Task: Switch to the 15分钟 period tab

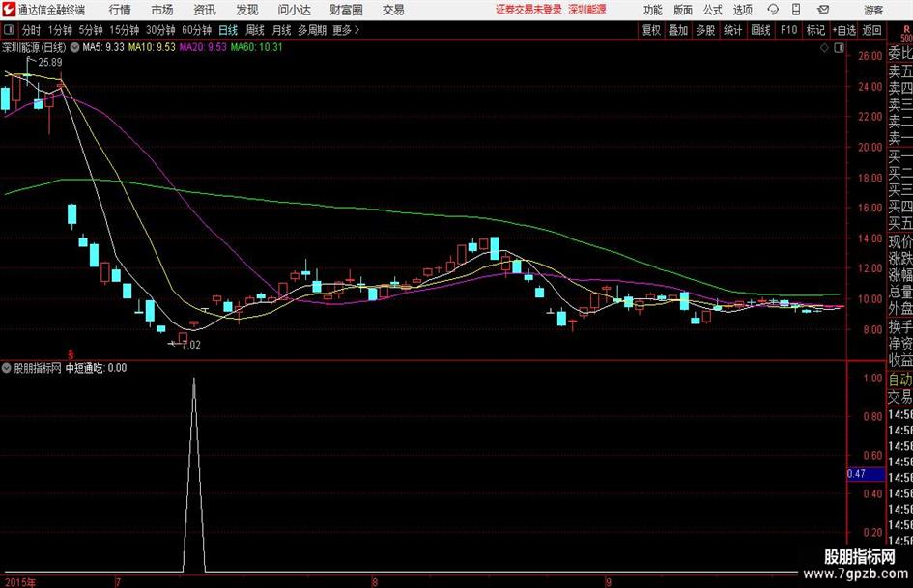Action: click(x=124, y=30)
